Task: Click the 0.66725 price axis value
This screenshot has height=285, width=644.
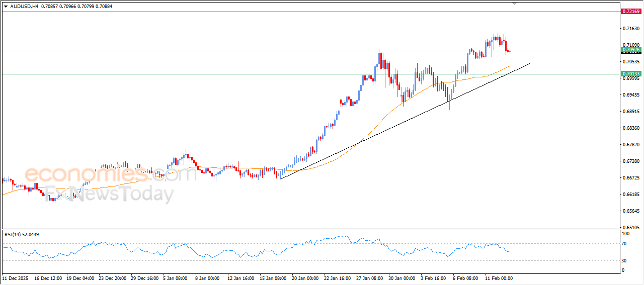Action: click(x=631, y=178)
